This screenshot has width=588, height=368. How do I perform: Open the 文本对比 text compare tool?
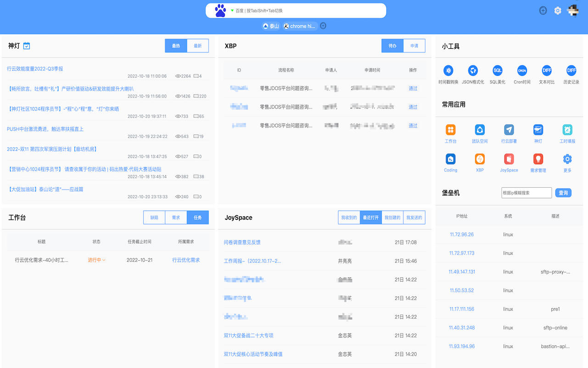pos(546,74)
